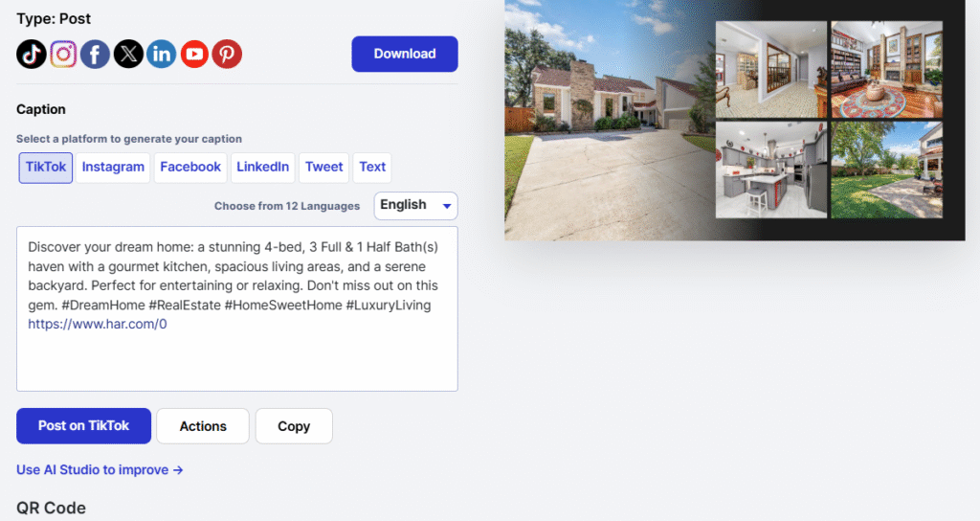Switch to the Instagram caption tab

[113, 168]
